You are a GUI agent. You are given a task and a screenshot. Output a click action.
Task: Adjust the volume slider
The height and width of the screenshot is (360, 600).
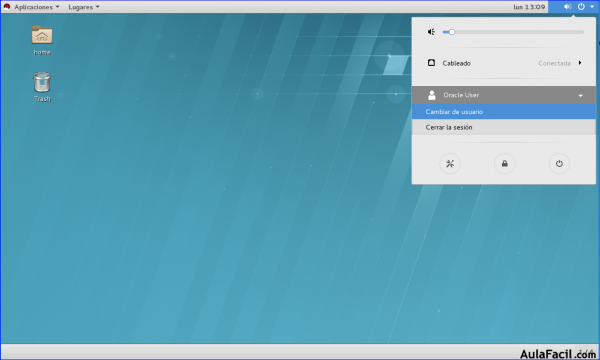[x=513, y=32]
